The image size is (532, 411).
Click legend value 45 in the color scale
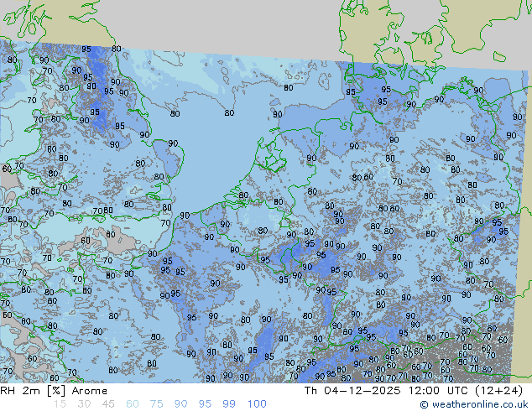tap(108, 404)
